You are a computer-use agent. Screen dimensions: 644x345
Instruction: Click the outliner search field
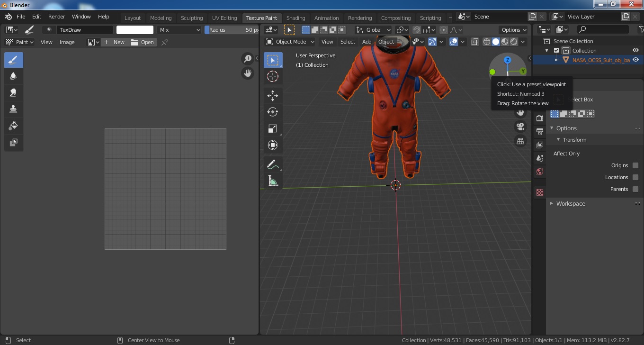[x=603, y=29]
